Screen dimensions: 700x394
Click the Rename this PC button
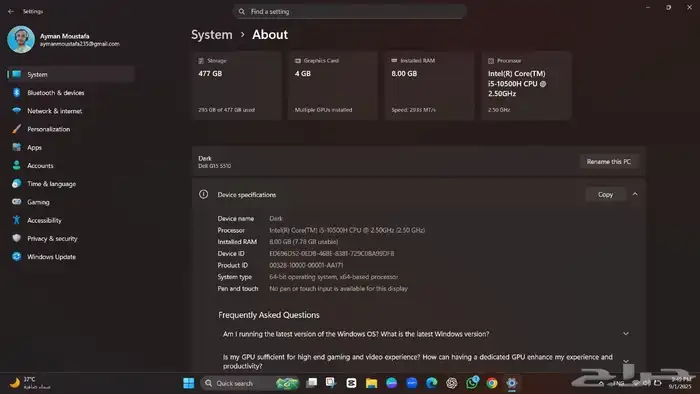tap(609, 162)
